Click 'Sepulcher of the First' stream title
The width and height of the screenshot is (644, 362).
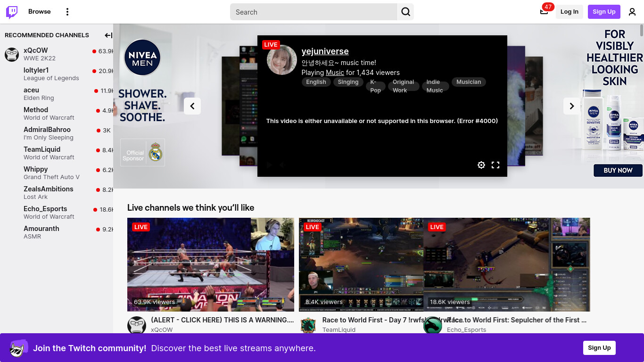tap(517, 320)
